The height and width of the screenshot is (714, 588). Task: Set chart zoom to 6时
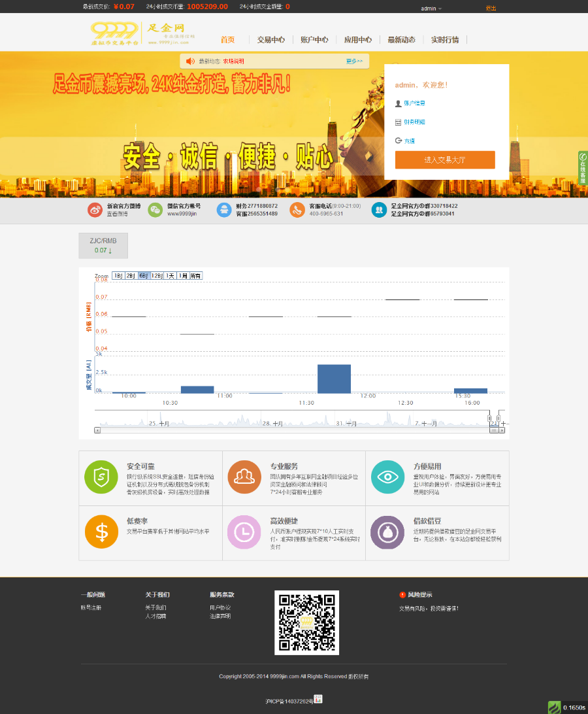(144, 275)
